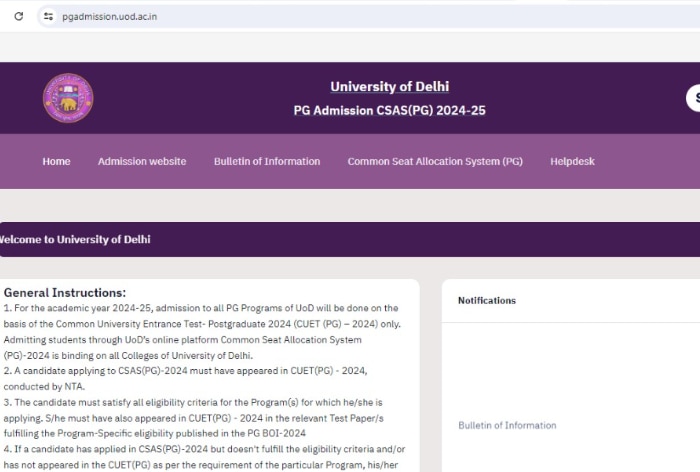Open the Admission website menu item

pyautogui.click(x=142, y=161)
